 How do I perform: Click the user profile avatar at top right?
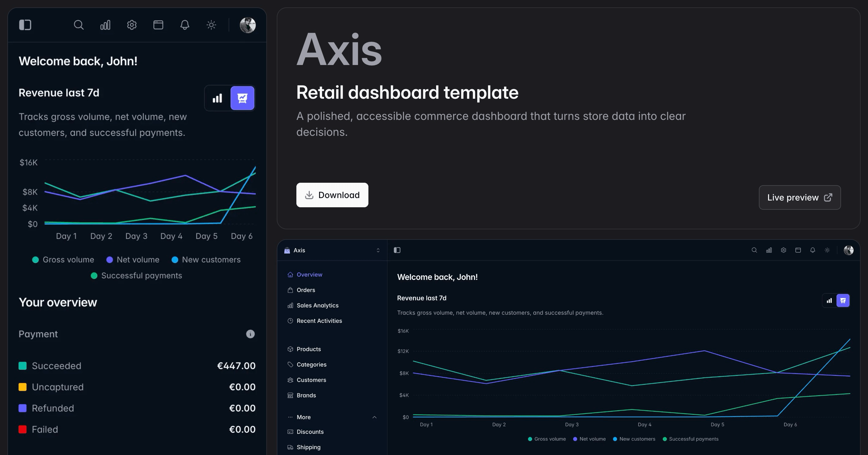[248, 25]
